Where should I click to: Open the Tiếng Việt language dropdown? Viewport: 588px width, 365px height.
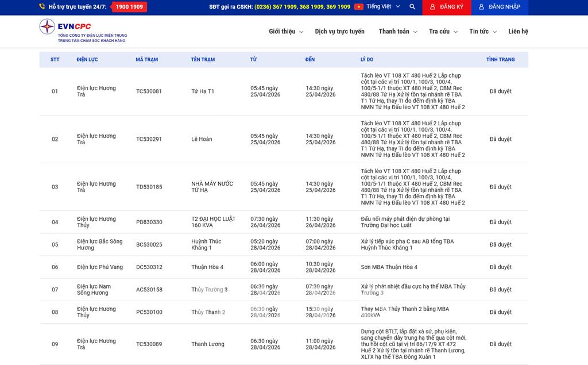click(382, 7)
